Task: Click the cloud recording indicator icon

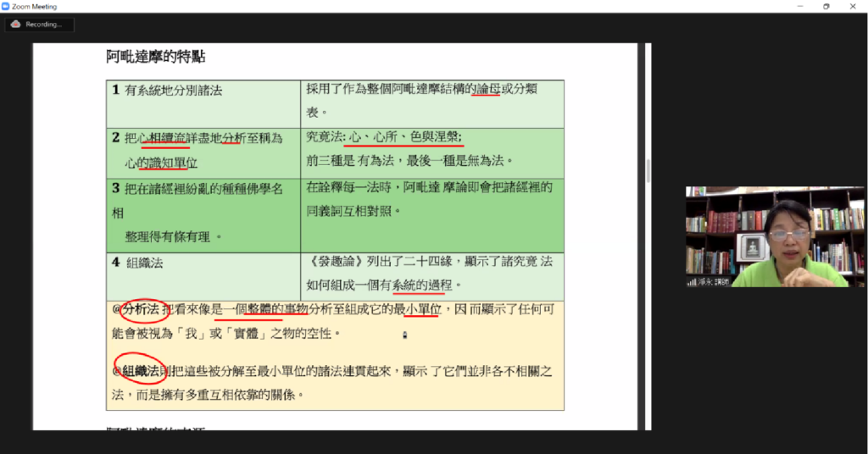Action: (x=15, y=25)
